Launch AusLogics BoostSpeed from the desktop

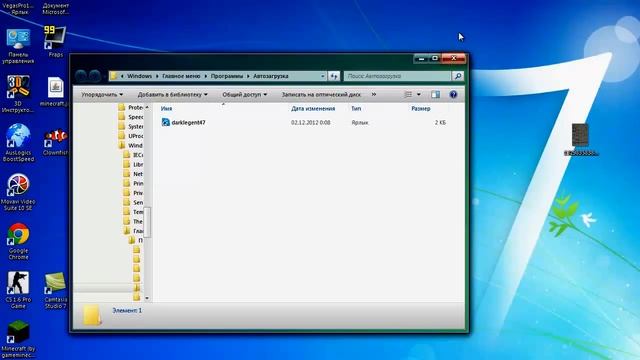click(x=18, y=142)
